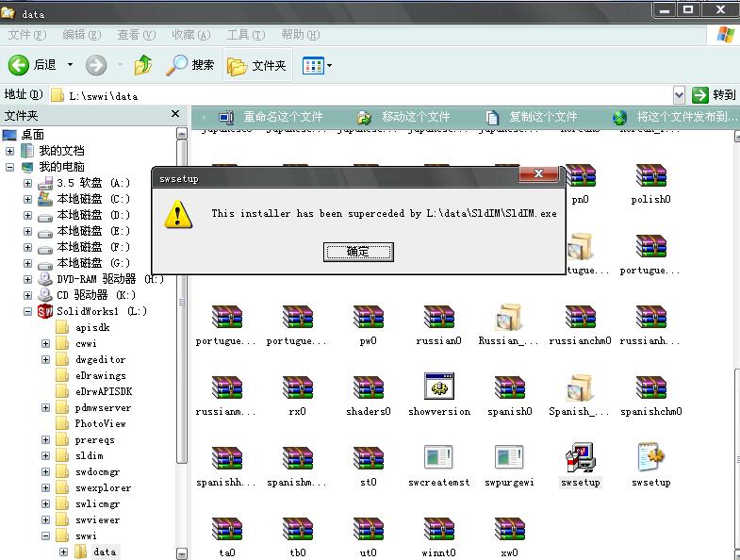Open the Views button dropdown arrow

[x=329, y=65]
